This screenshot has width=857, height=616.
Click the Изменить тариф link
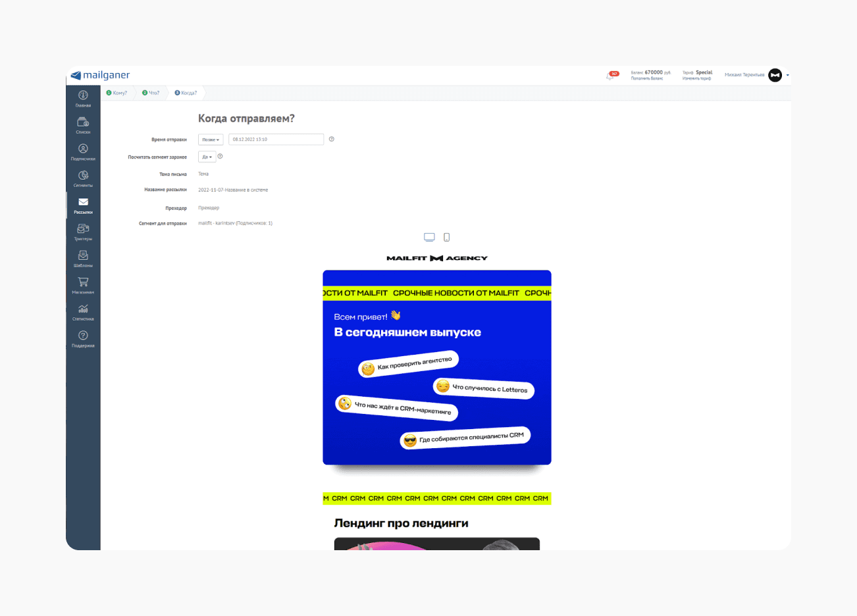point(696,78)
